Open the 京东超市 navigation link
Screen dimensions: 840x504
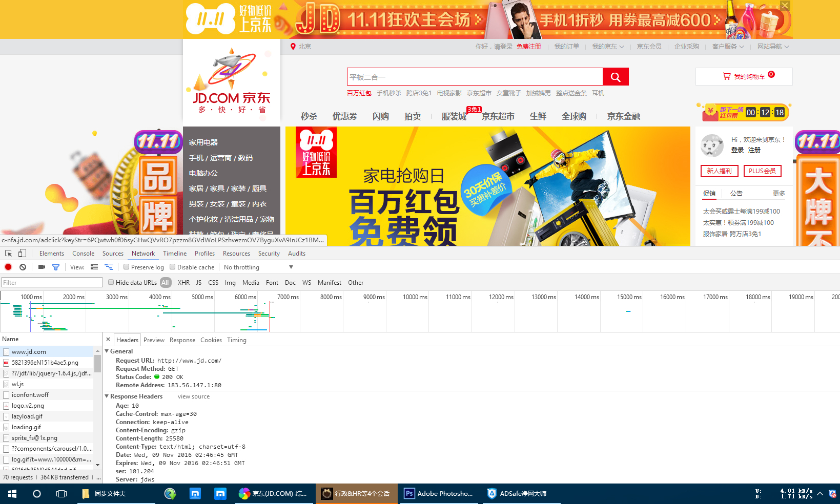[x=498, y=116]
